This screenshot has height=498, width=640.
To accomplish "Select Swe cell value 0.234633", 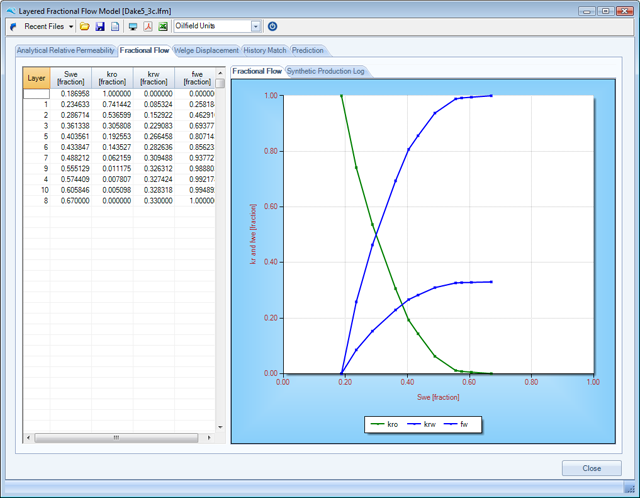I will pyautogui.click(x=71, y=104).
